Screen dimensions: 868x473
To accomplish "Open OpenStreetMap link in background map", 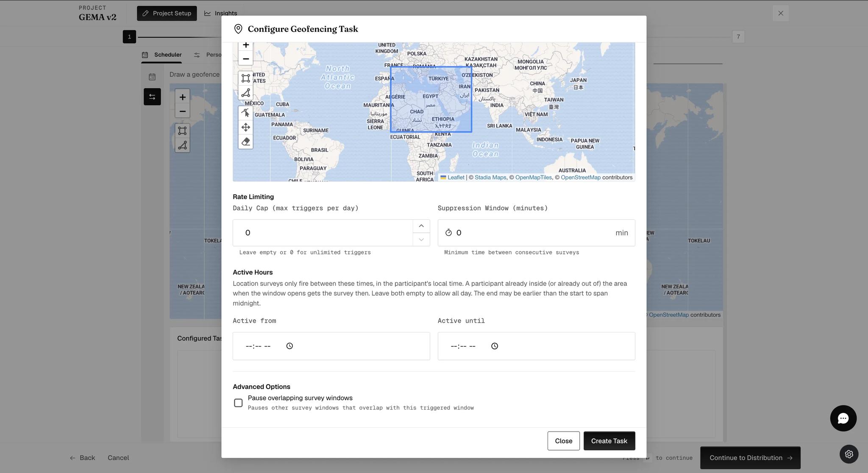I will pos(668,315).
